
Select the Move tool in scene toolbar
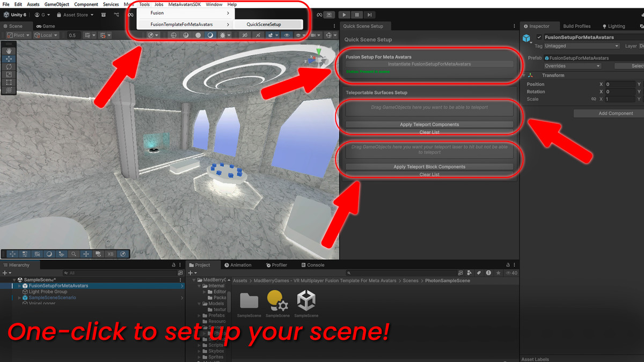coord(9,58)
